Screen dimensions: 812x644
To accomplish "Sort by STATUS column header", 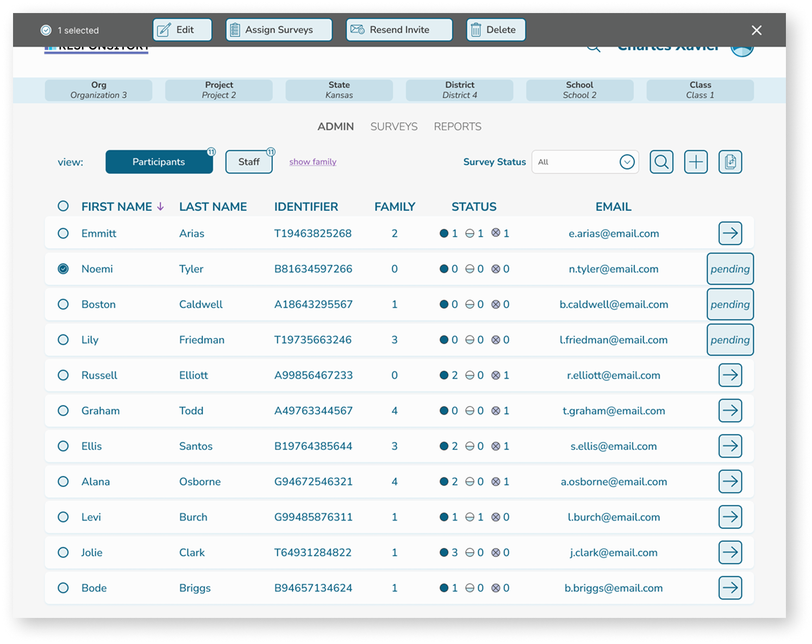I will coord(474,207).
